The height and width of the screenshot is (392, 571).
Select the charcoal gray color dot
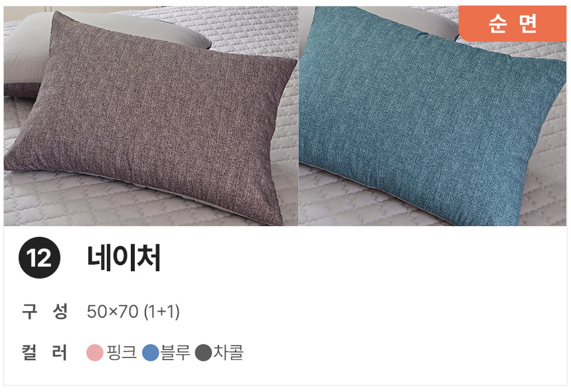[204, 353]
